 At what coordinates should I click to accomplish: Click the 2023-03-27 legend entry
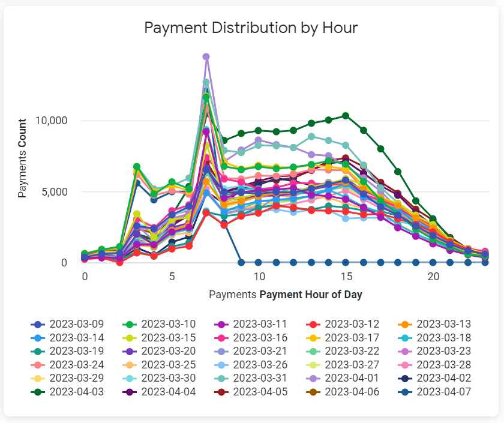pos(343,365)
